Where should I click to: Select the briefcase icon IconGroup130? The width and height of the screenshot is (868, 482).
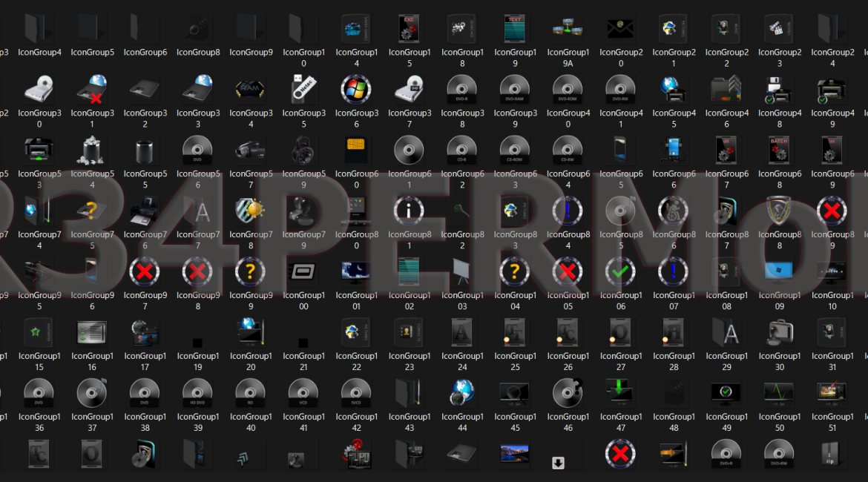(779, 333)
